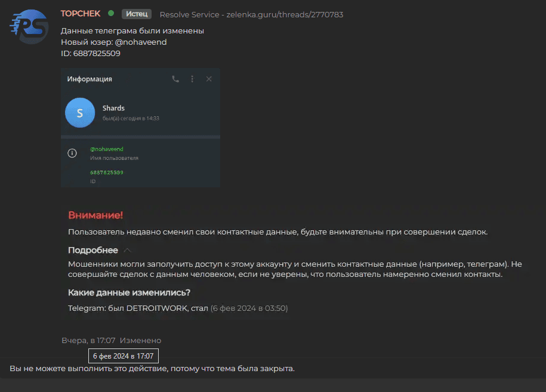Viewport: 546px width, 392px height.
Task: Close the Информация panel with X
Action: pos(209,79)
